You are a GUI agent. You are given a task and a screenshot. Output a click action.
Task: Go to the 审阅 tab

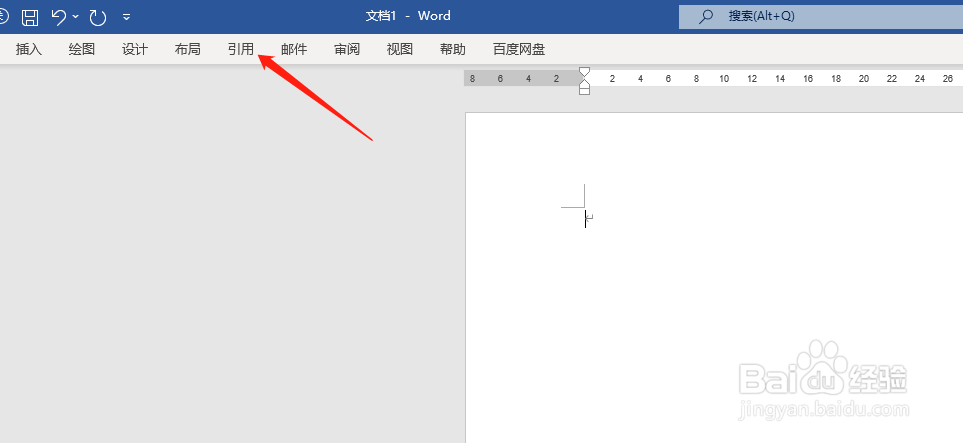coord(347,50)
